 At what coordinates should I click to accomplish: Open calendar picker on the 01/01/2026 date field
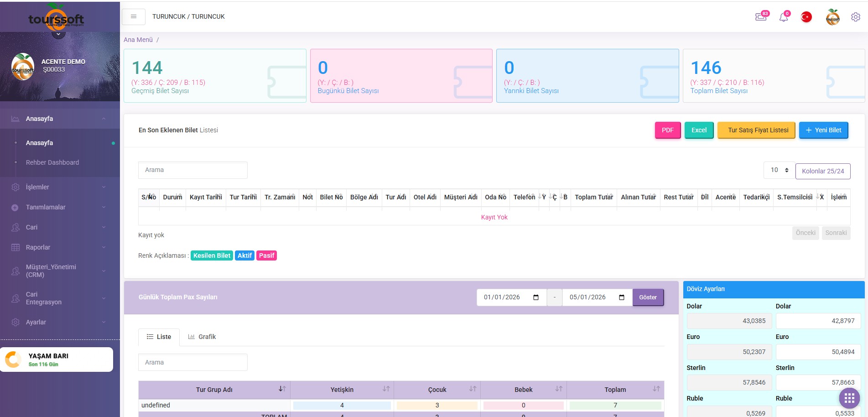536,297
